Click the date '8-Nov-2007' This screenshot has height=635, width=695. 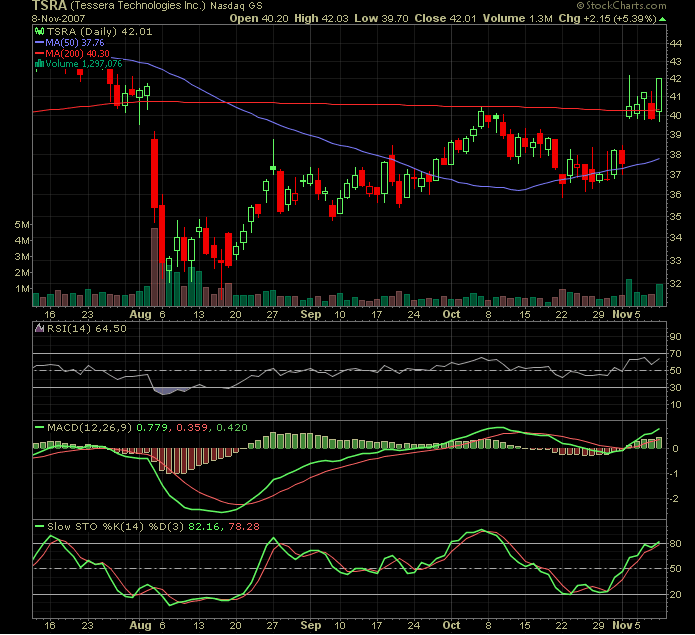(58, 19)
